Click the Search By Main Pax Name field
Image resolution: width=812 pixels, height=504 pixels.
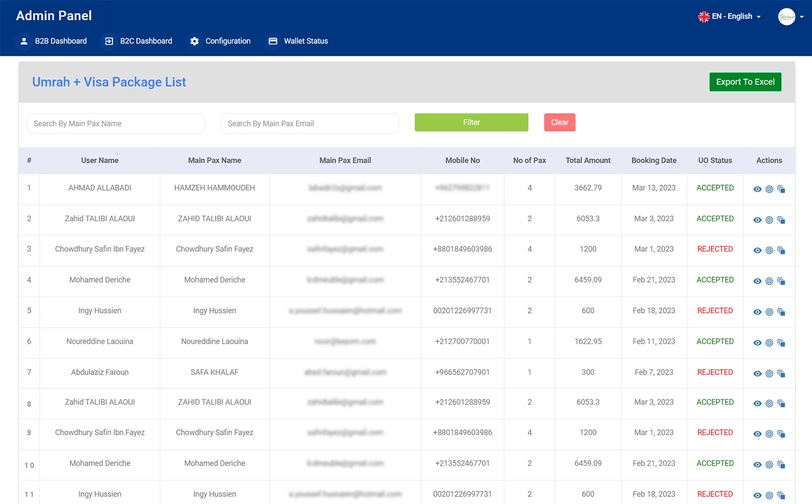tap(115, 123)
